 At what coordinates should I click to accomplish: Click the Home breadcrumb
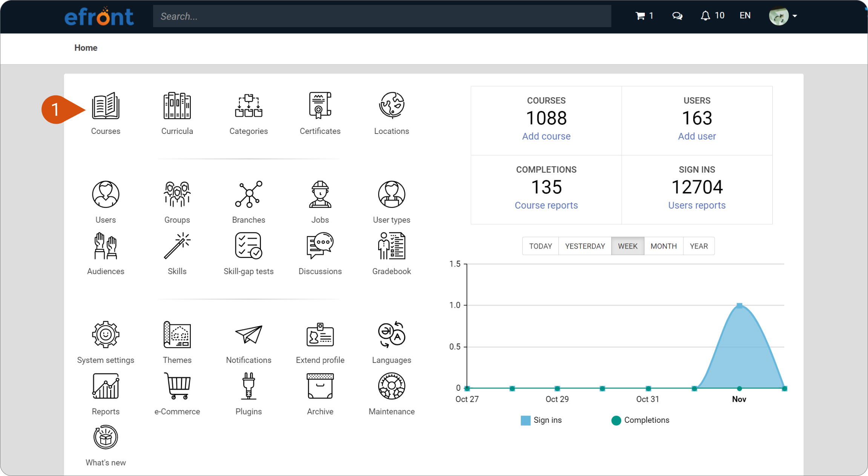(x=86, y=48)
